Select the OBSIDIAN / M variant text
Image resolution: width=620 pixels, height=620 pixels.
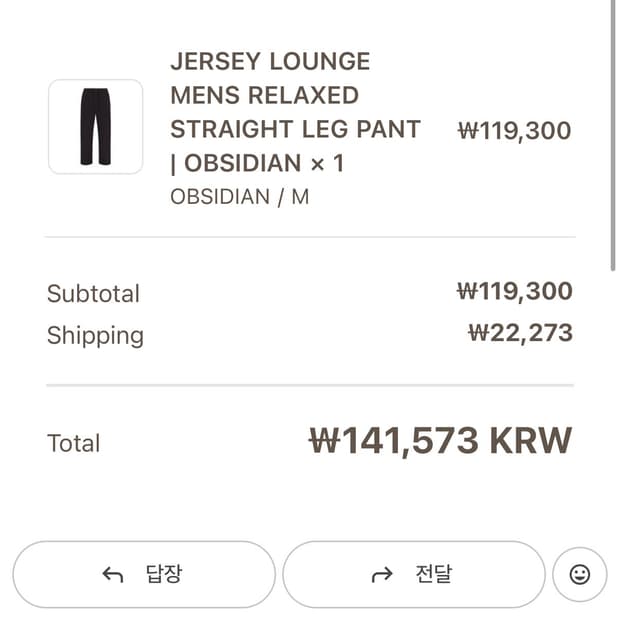(239, 197)
